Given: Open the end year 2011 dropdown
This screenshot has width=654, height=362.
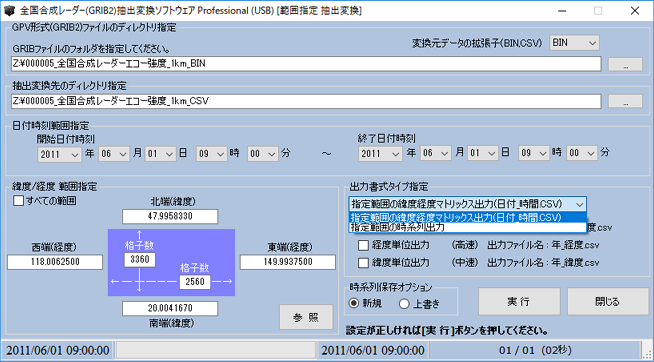Looking at the screenshot, I should coord(380,153).
